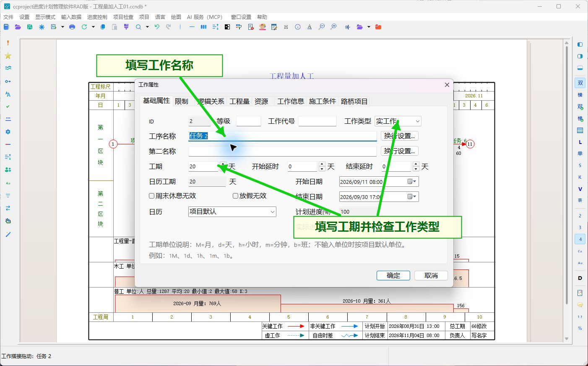The image size is (588, 366).
Task: Click the yellow star icon in left sidebar
Action: pyautogui.click(x=8, y=56)
